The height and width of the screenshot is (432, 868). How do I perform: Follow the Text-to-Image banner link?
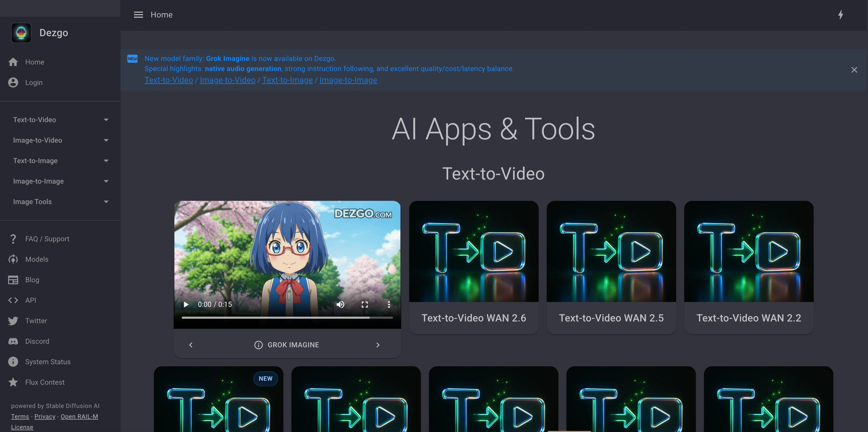coord(287,80)
